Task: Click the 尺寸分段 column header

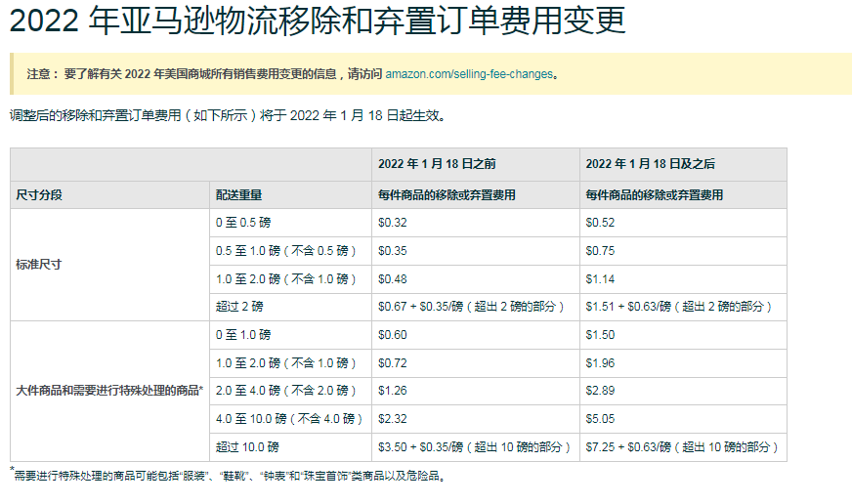Action: pyautogui.click(x=38, y=195)
